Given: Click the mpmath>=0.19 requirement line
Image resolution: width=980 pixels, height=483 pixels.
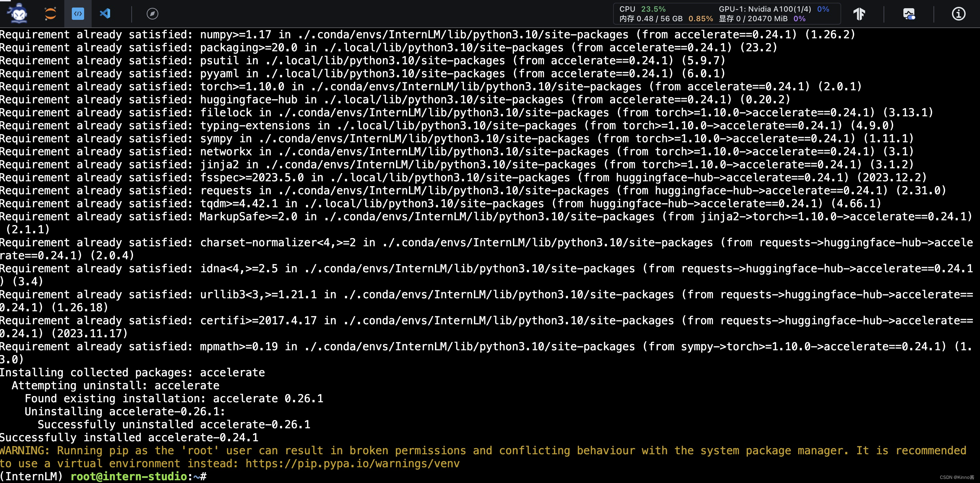Looking at the screenshot, I should click(x=486, y=353).
